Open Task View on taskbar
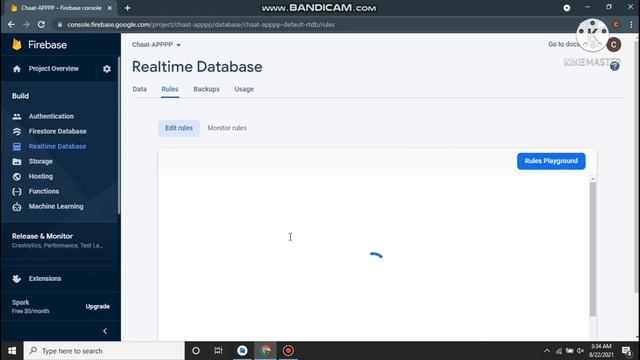Viewport: 640px width, 360px height. click(x=218, y=351)
